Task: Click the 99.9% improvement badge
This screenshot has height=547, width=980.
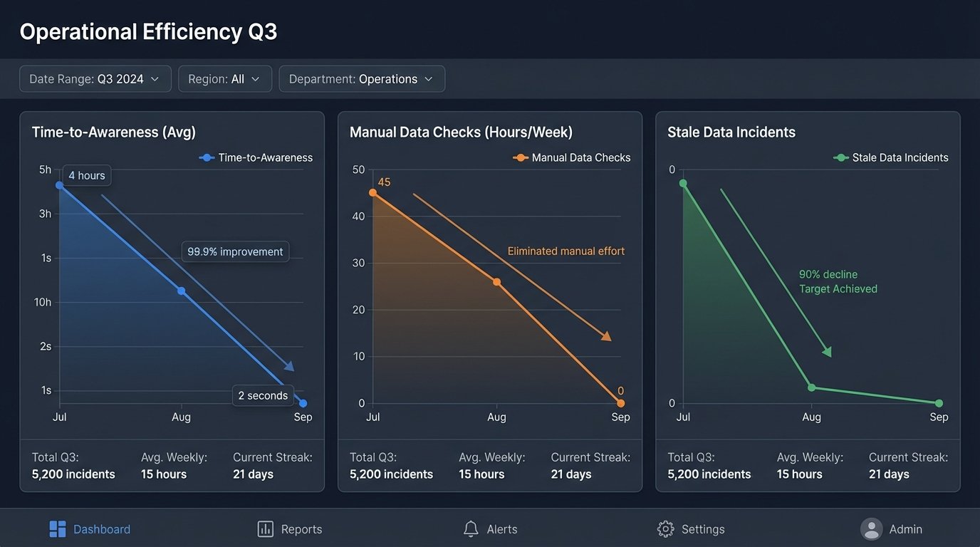Action: pyautogui.click(x=235, y=251)
